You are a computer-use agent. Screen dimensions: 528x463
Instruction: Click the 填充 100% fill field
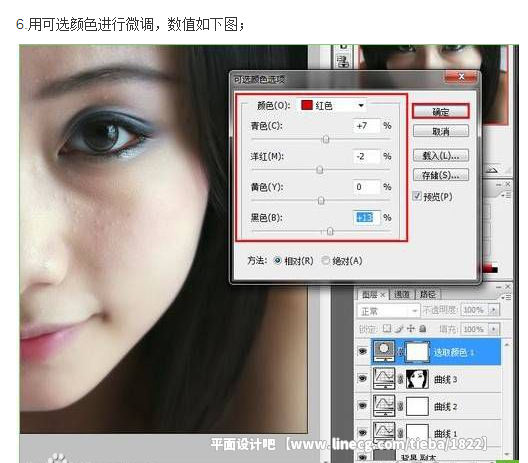(x=474, y=329)
